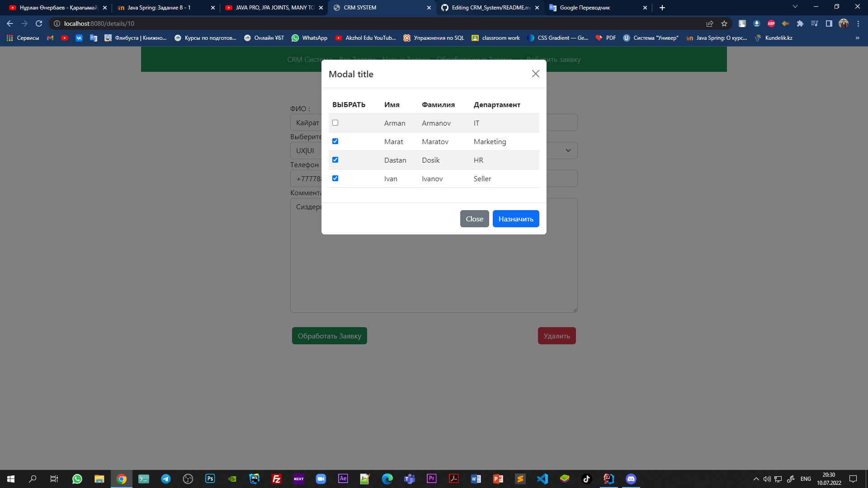Open the VK bookmark icon
The height and width of the screenshot is (488, 868).
tap(79, 38)
